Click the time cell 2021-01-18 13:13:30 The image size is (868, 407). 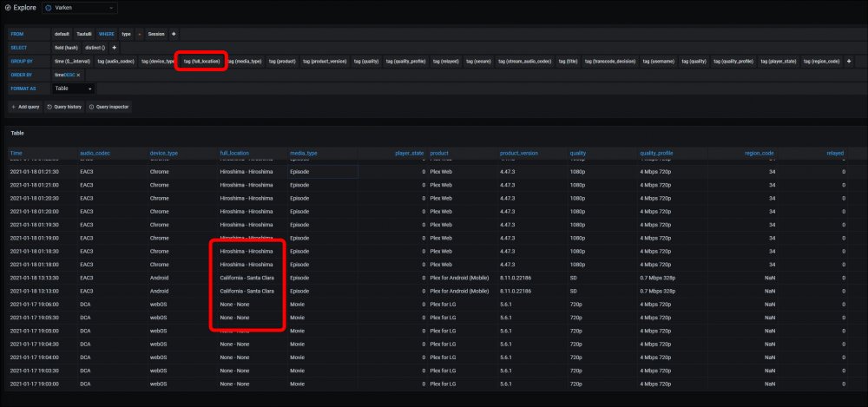(35, 278)
